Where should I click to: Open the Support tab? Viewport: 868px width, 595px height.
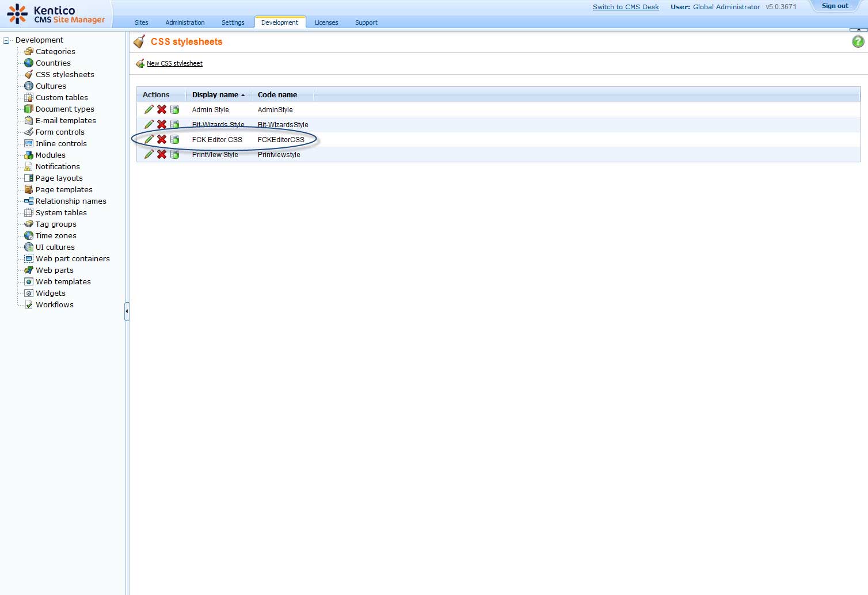pyautogui.click(x=366, y=22)
